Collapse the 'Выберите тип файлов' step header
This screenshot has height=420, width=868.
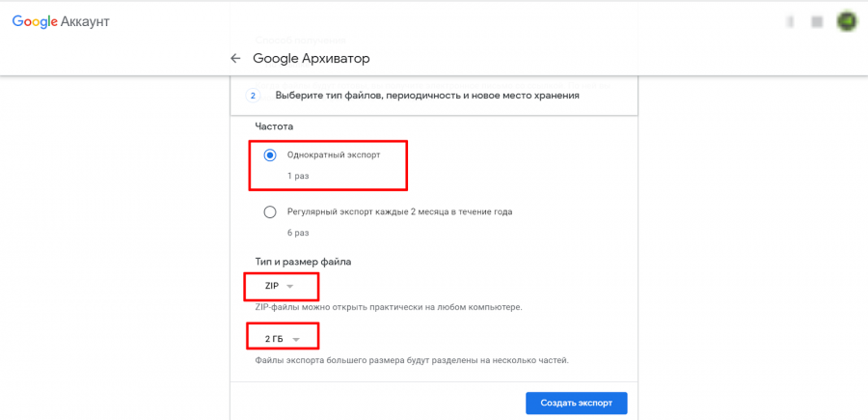(427, 96)
